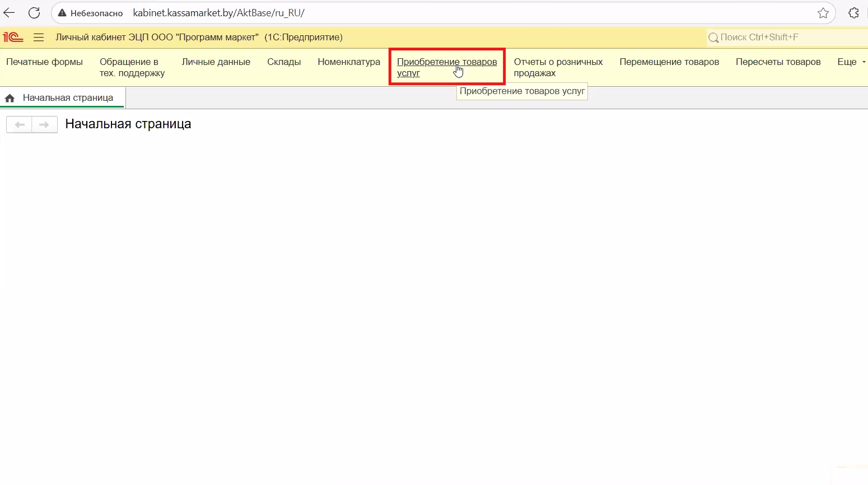Open the Печатные формы section
The height and width of the screenshot is (485, 868).
coord(44,62)
